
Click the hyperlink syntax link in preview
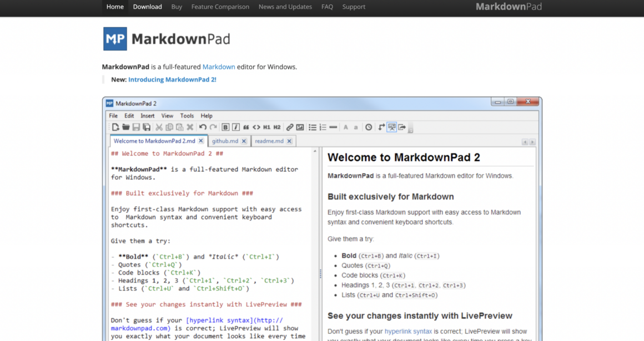[x=408, y=331]
